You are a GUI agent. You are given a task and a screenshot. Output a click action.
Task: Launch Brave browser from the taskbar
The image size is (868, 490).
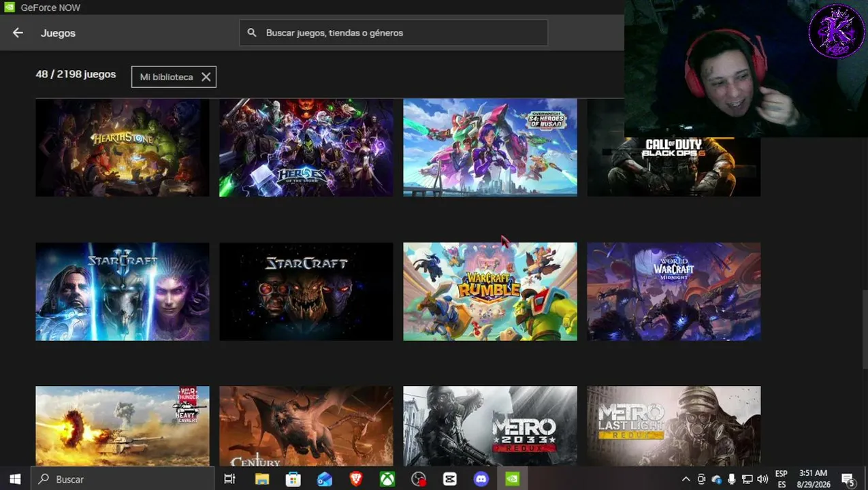[x=356, y=479]
